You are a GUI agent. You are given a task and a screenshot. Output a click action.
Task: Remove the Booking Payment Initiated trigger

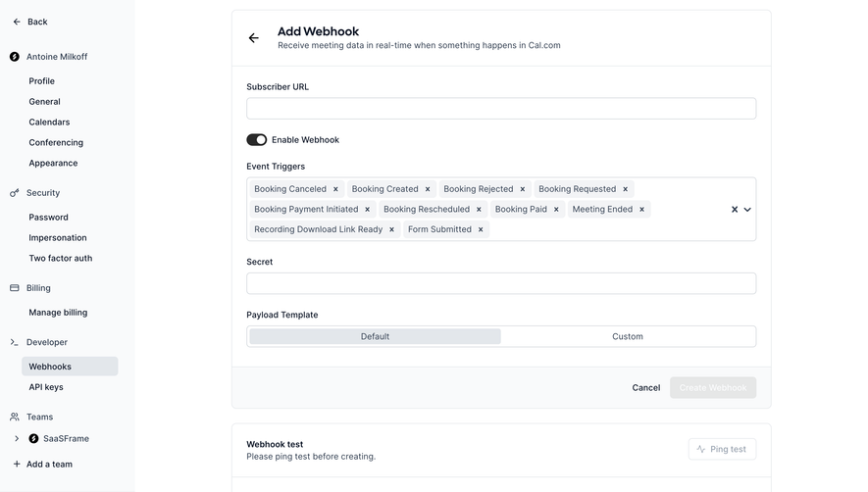(x=367, y=209)
